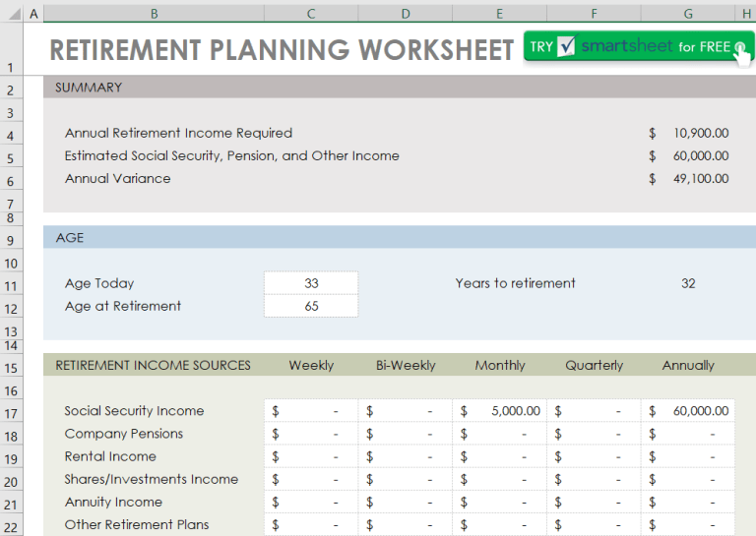756x536 pixels.
Task: Select column B header
Action: tap(154, 14)
